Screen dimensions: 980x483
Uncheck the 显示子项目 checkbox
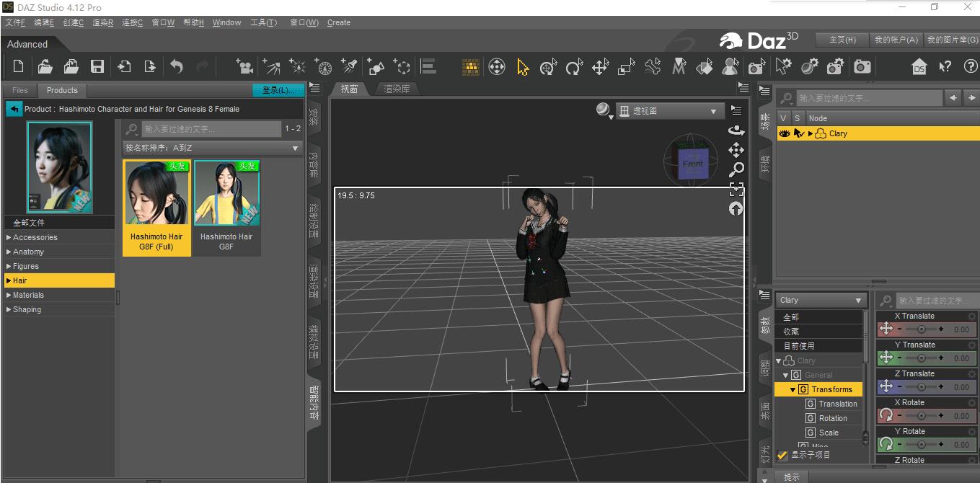(x=782, y=454)
